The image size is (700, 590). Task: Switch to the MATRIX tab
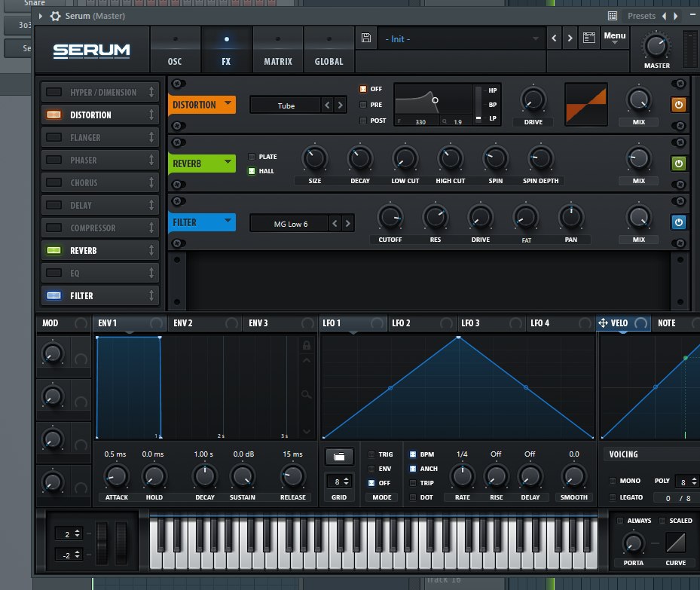tap(278, 49)
